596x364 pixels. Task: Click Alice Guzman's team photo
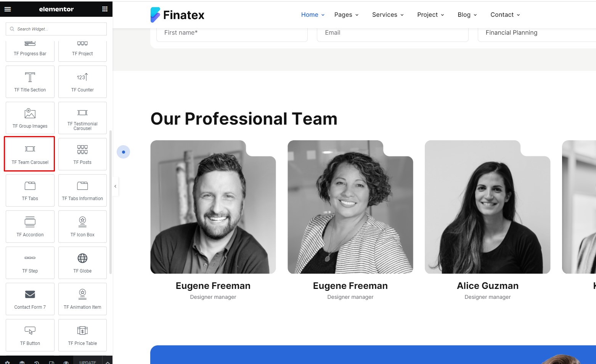[487, 207]
